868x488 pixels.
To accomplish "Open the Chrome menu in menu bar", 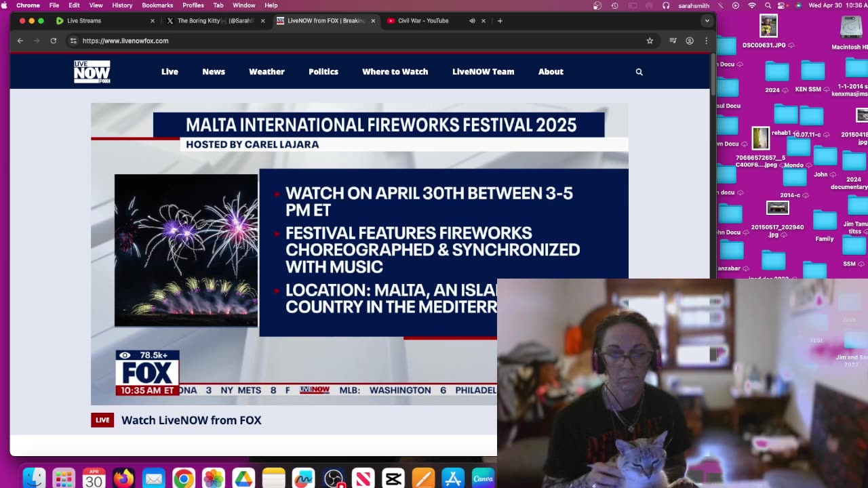I will 28,5.
